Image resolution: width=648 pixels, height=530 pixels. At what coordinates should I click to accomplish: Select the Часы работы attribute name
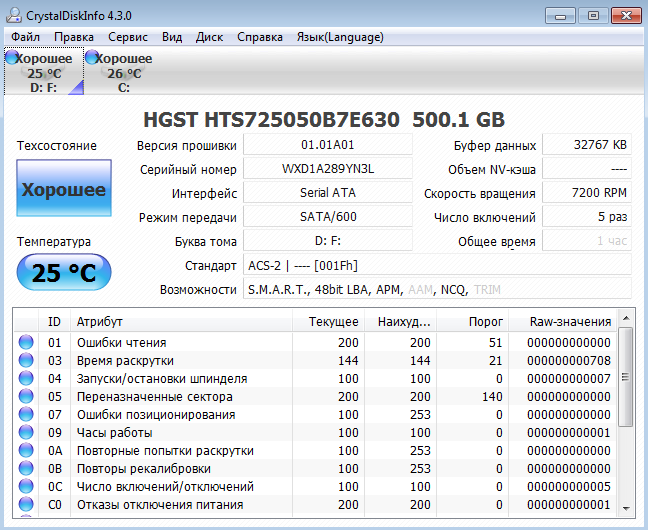(x=114, y=432)
